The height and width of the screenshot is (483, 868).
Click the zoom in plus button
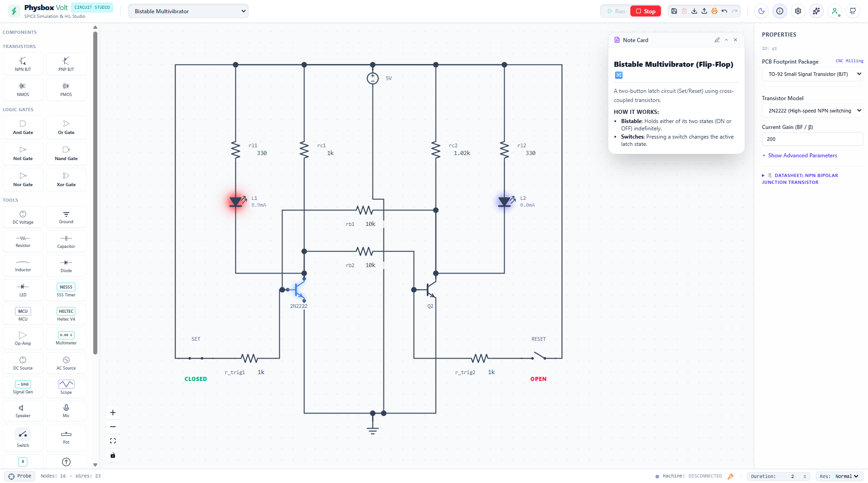(113, 413)
